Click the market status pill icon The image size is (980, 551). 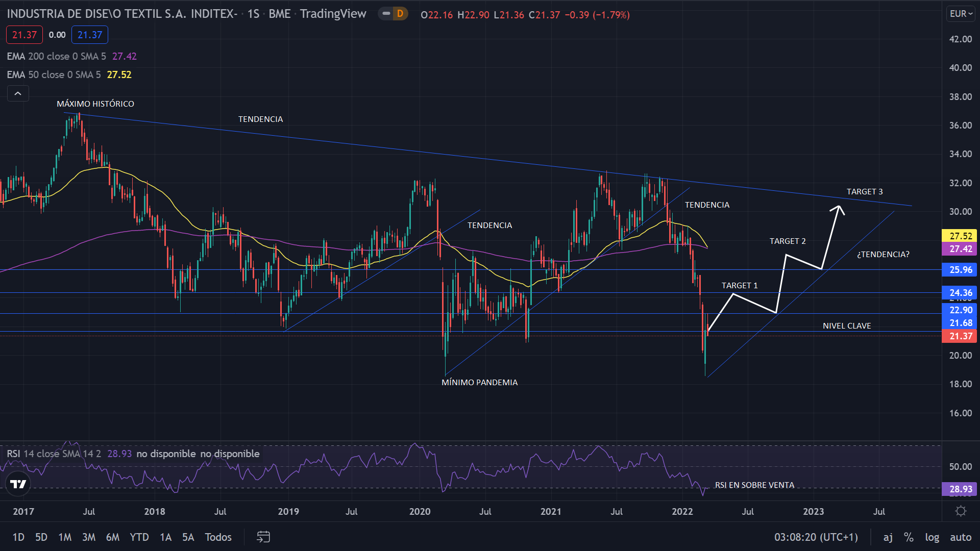[386, 14]
